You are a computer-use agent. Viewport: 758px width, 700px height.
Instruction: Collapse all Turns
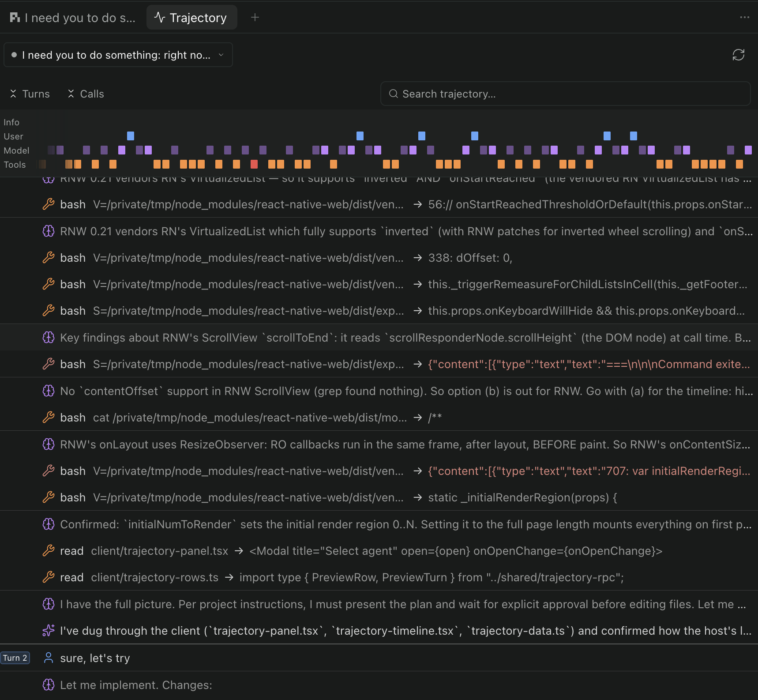[x=30, y=94]
